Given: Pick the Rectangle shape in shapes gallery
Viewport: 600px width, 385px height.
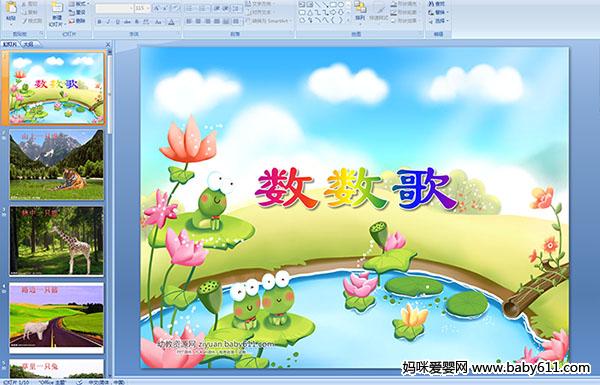Looking at the screenshot, I should pyautogui.click(x=333, y=4).
